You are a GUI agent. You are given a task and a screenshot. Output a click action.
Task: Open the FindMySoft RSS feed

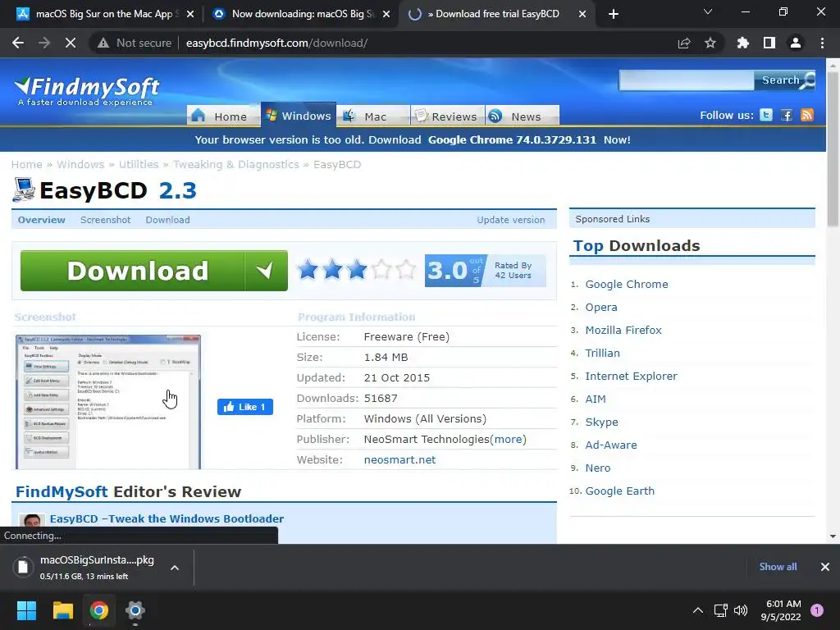tap(807, 115)
